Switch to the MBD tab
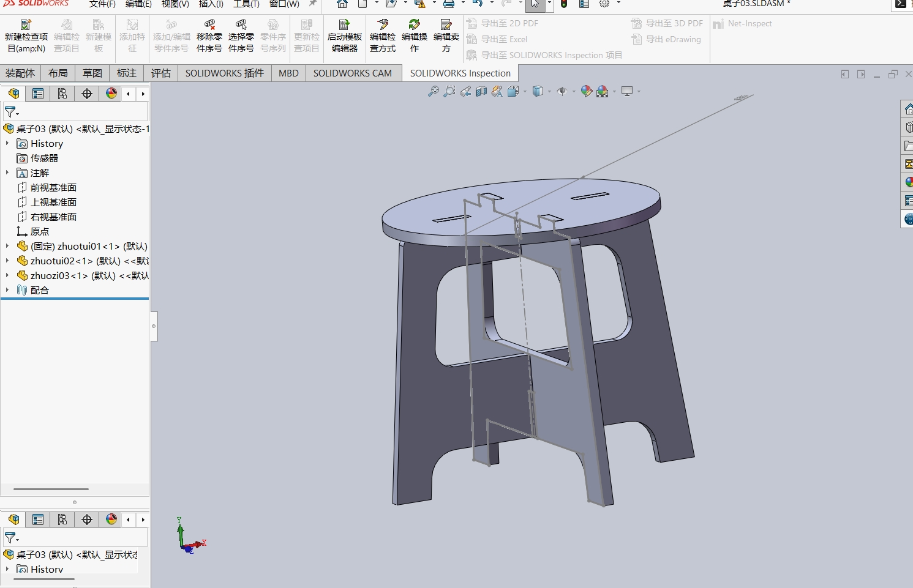Screen dimensions: 913x588 (x=288, y=73)
